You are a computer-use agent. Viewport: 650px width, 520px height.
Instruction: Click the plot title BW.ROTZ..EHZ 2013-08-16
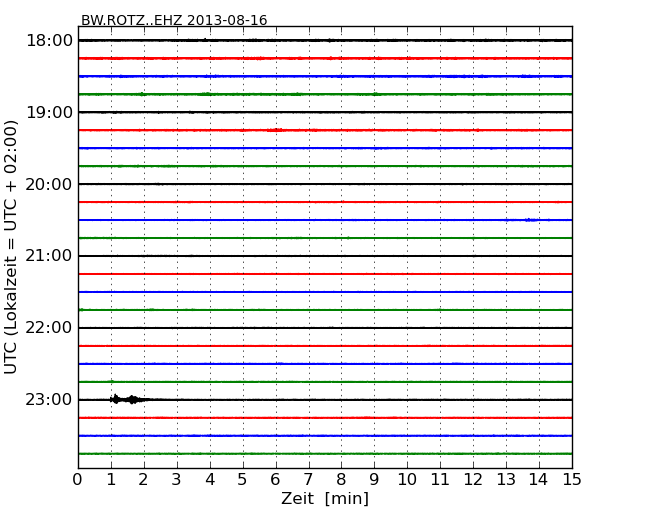click(174, 20)
